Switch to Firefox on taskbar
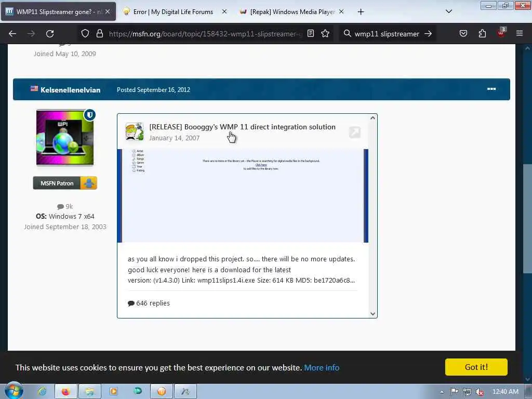The height and width of the screenshot is (399, 532). [66, 391]
